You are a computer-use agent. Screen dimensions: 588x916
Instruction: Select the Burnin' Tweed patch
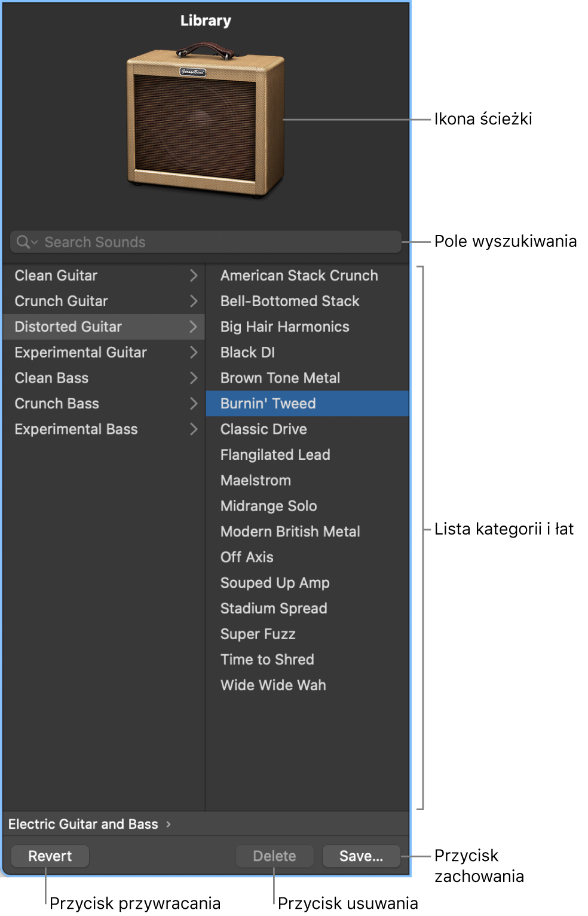(x=268, y=404)
